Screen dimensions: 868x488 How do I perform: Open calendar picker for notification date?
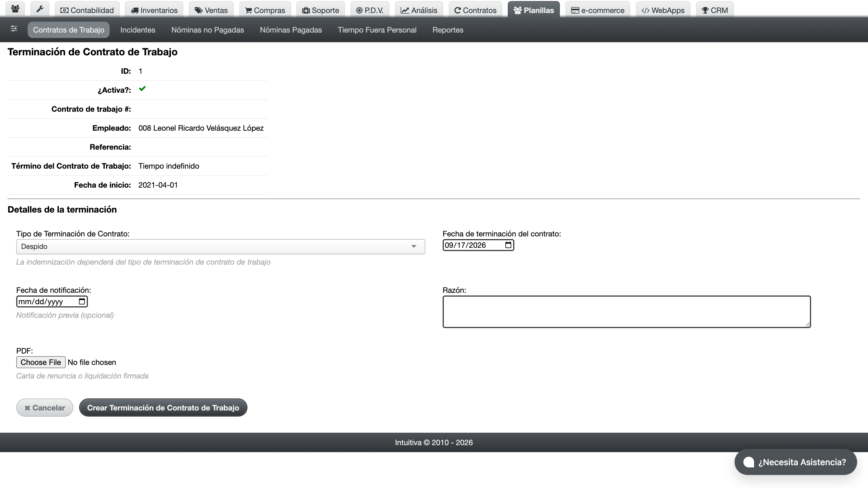[82, 301]
